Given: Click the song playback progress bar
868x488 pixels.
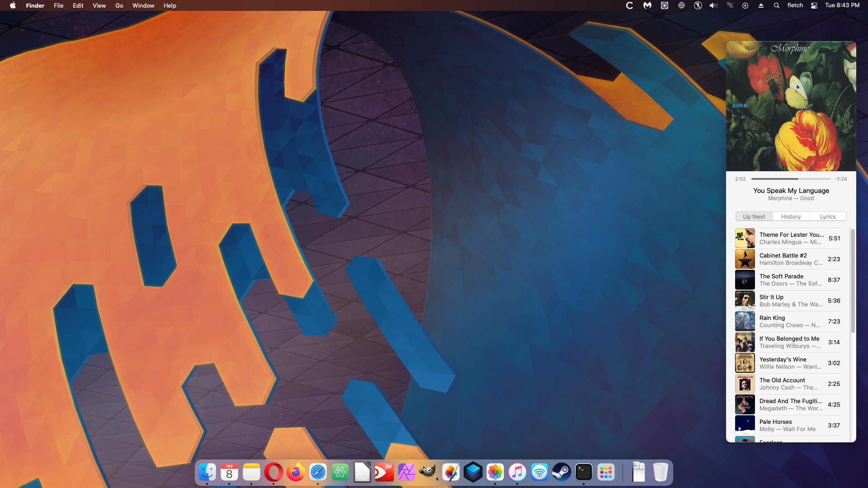Looking at the screenshot, I should tap(791, 179).
